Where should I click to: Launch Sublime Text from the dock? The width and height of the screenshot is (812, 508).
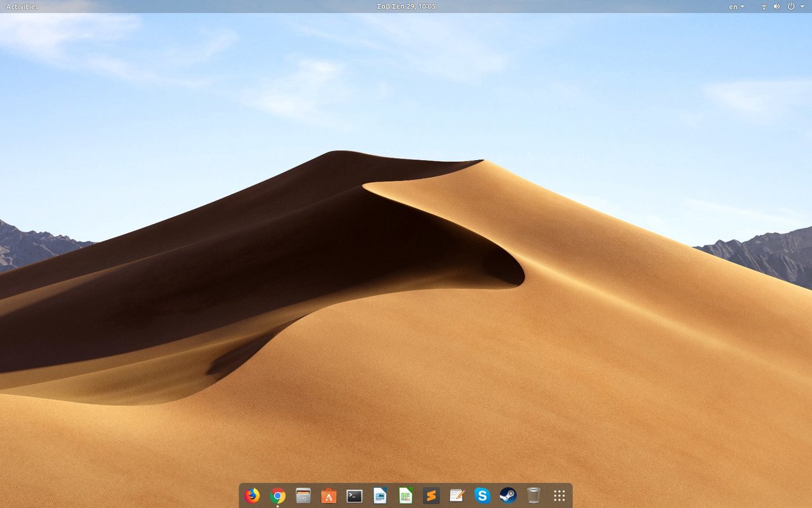[431, 495]
